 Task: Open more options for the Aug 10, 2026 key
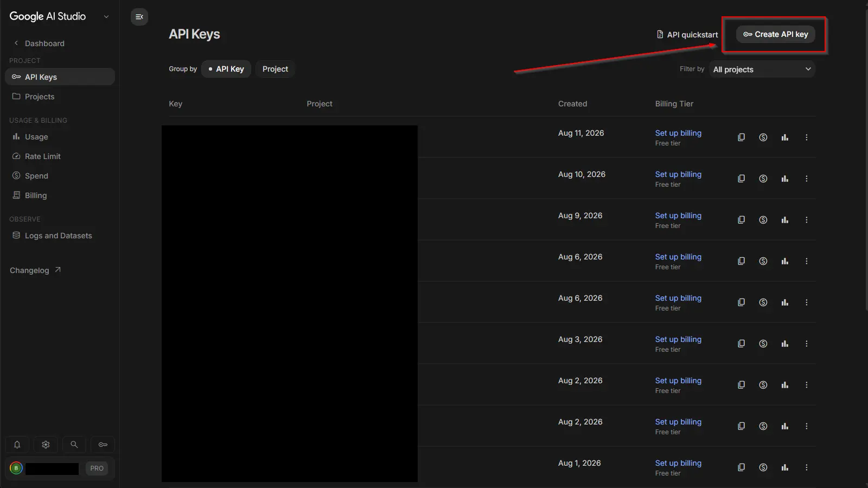pos(806,179)
